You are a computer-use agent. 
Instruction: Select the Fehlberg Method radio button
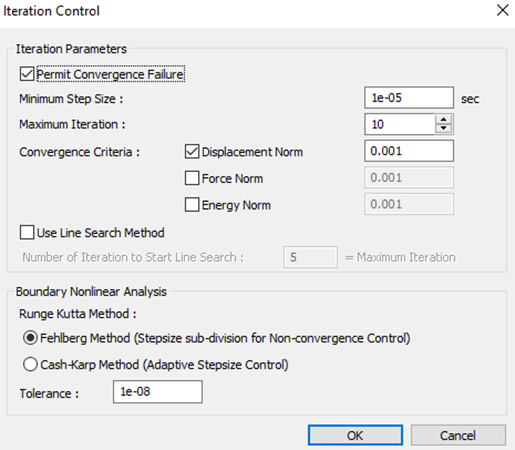(30, 338)
